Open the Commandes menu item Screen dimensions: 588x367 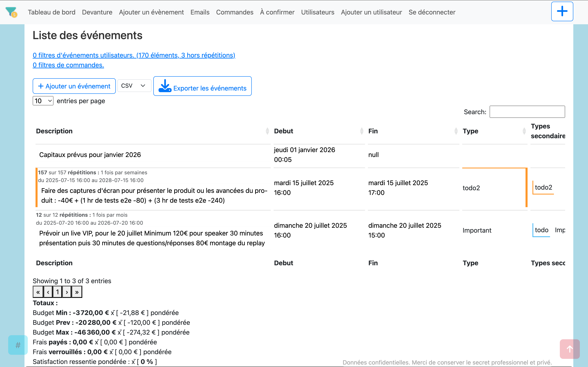click(234, 12)
